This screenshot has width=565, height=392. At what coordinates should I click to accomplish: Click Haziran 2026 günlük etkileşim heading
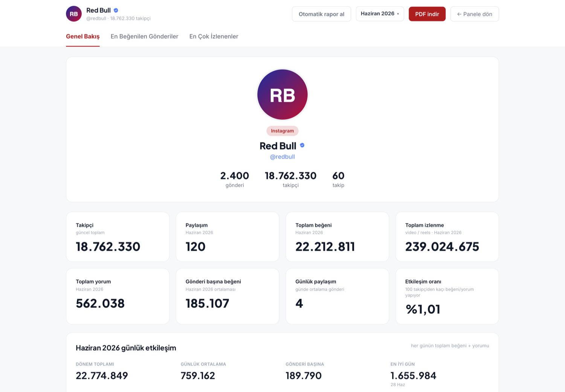click(x=126, y=348)
